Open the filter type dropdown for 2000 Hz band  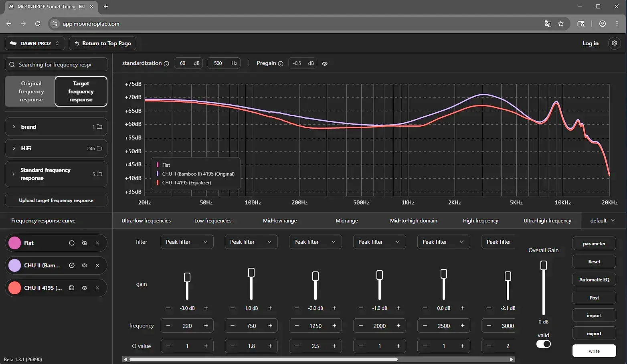point(379,242)
